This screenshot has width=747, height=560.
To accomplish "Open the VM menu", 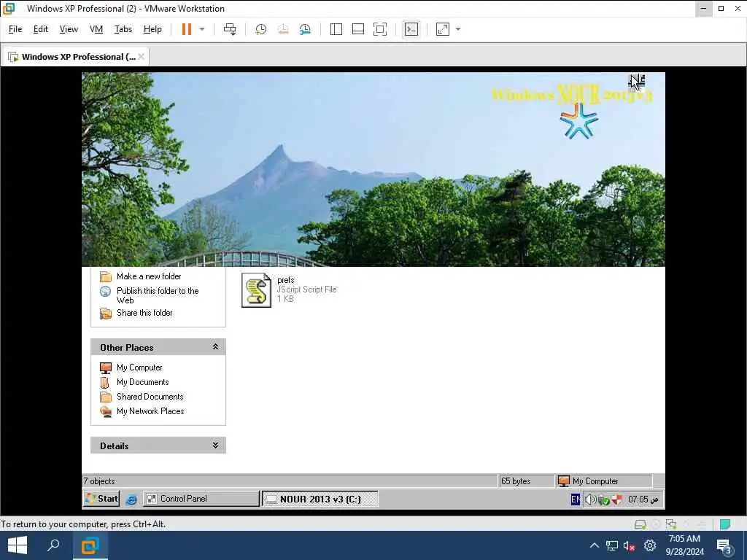I will point(96,29).
